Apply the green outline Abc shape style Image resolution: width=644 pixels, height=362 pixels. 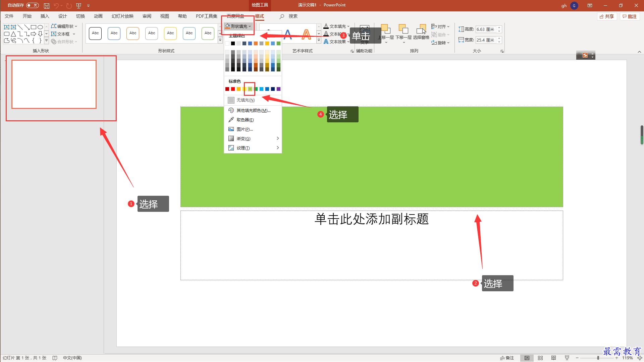click(x=208, y=33)
